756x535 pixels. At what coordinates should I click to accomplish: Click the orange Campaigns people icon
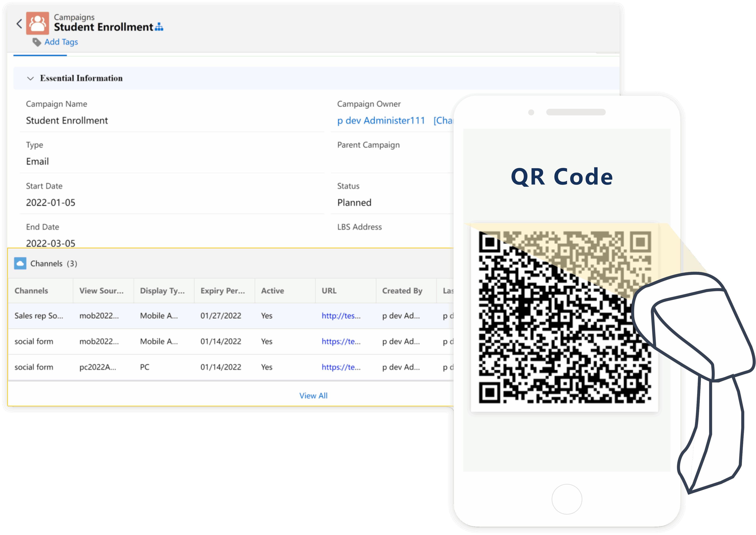pos(38,23)
